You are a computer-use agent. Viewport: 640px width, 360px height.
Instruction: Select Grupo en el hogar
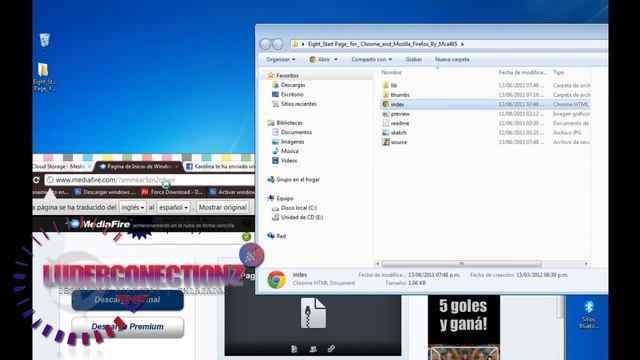coord(298,180)
